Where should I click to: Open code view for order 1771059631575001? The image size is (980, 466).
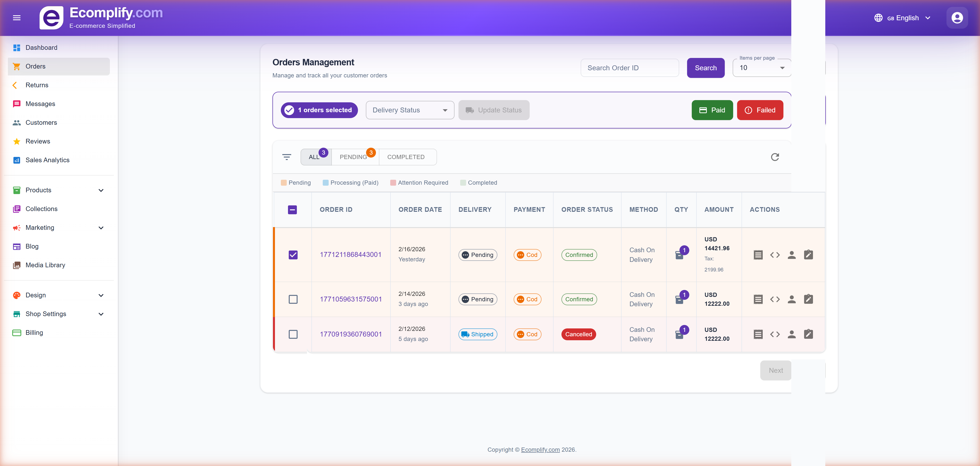point(775,299)
